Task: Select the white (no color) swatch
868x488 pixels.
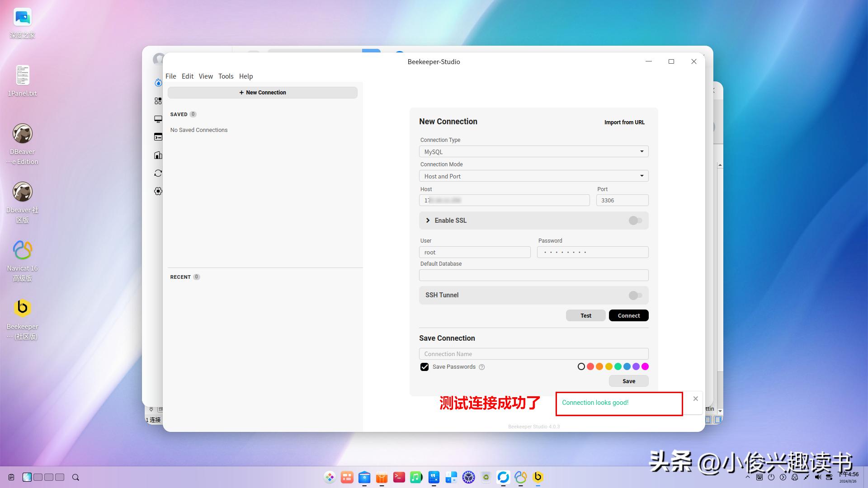Action: pyautogui.click(x=581, y=366)
